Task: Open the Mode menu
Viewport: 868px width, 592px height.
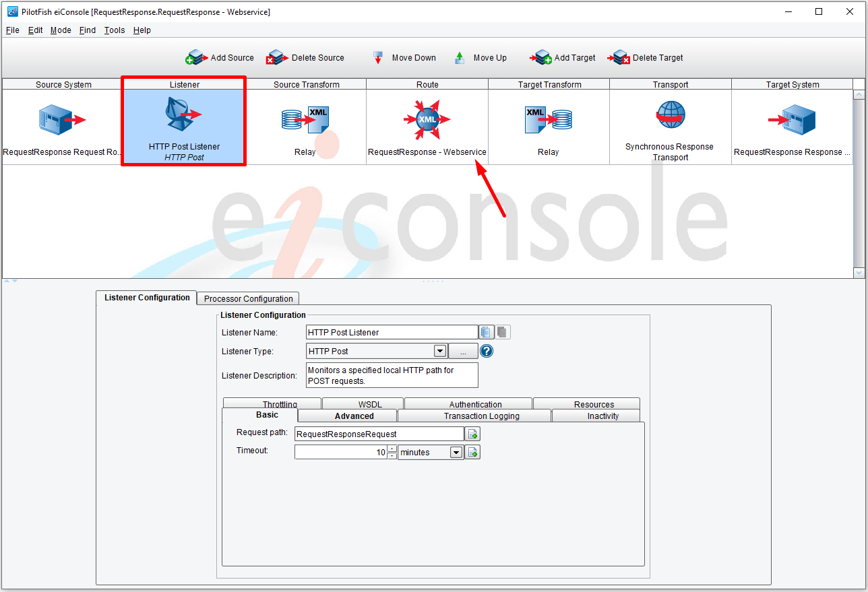Action: 61,30
